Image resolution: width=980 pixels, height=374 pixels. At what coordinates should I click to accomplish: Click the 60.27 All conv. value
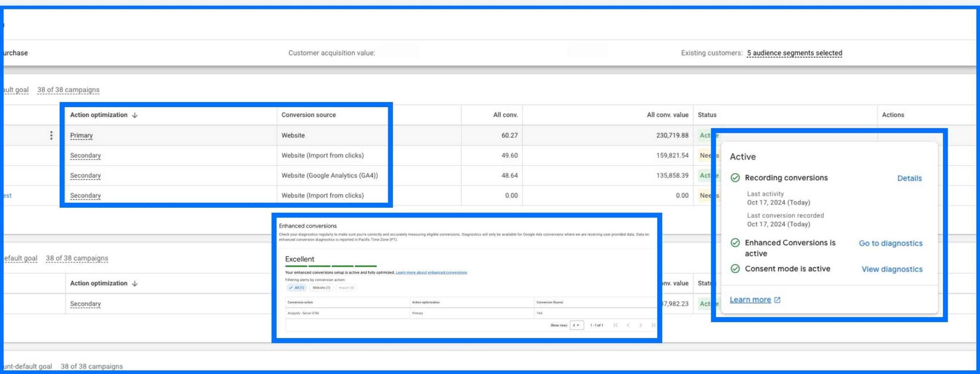pos(510,135)
